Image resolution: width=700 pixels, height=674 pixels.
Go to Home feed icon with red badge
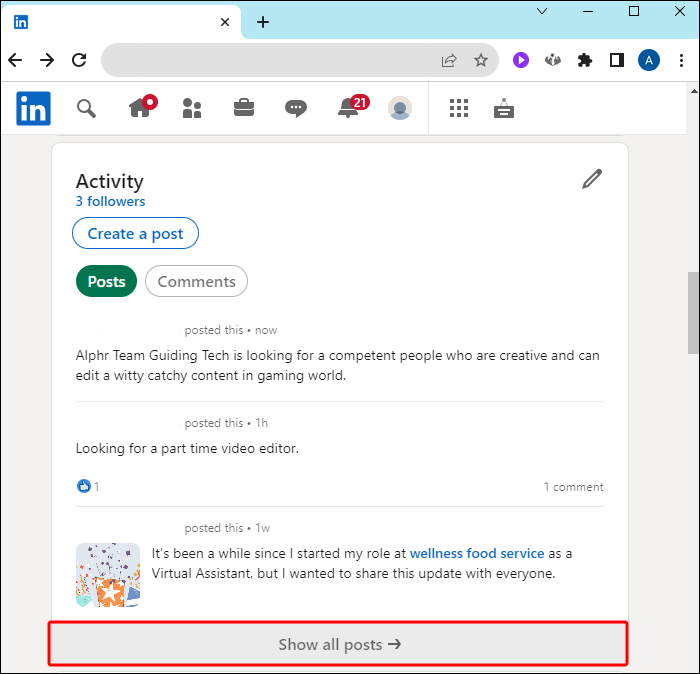point(142,107)
